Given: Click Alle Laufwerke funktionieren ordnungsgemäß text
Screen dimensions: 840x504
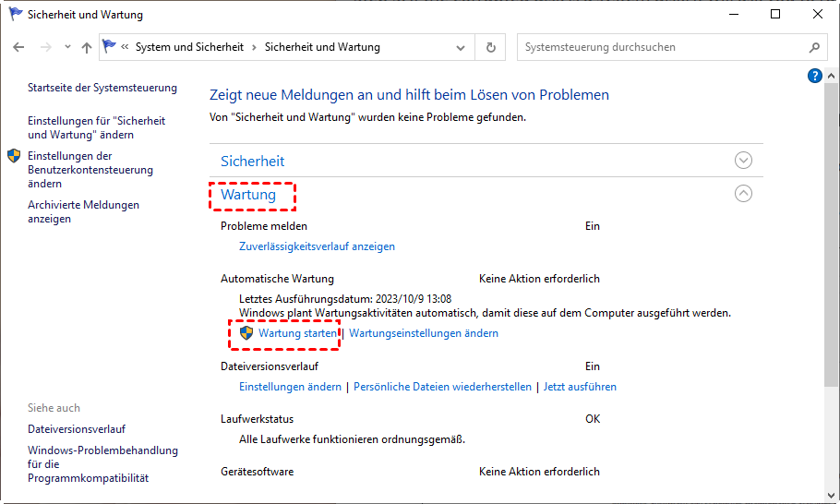Looking at the screenshot, I should (x=352, y=439).
